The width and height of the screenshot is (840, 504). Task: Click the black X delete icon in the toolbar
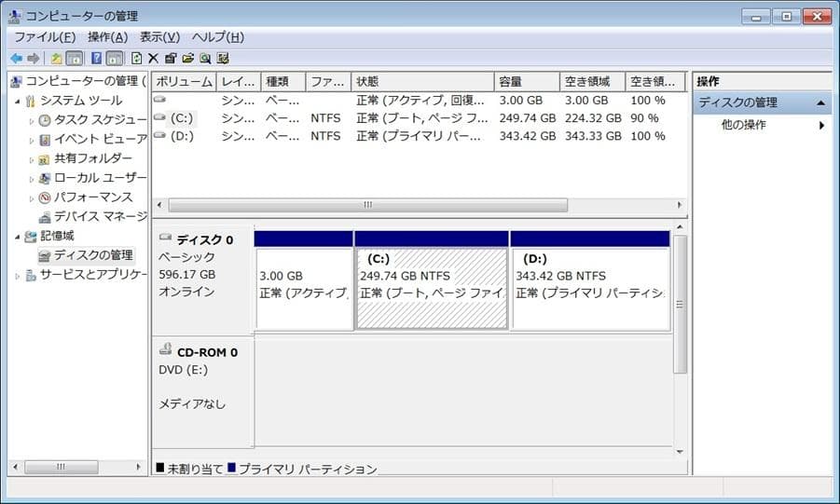153,58
